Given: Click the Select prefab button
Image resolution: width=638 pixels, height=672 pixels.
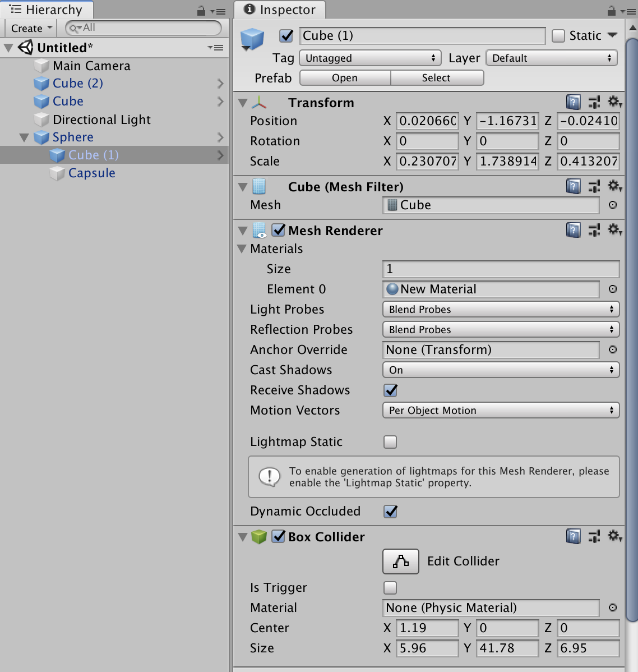Looking at the screenshot, I should pyautogui.click(x=437, y=77).
